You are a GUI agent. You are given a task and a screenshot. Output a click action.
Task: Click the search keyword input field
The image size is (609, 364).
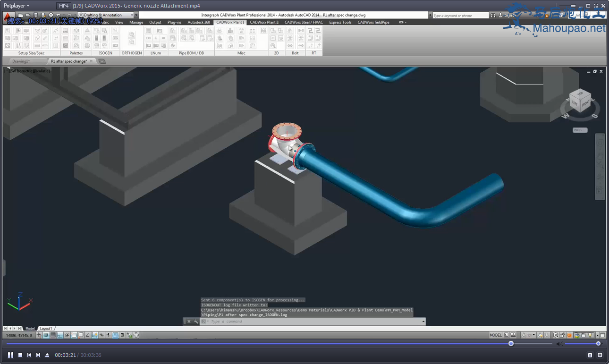460,15
